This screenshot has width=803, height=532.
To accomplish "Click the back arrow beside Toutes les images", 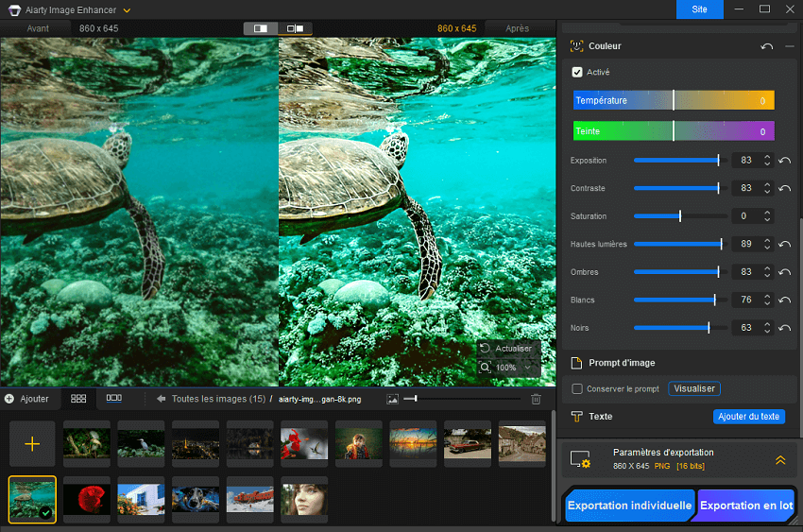I will pyautogui.click(x=162, y=399).
